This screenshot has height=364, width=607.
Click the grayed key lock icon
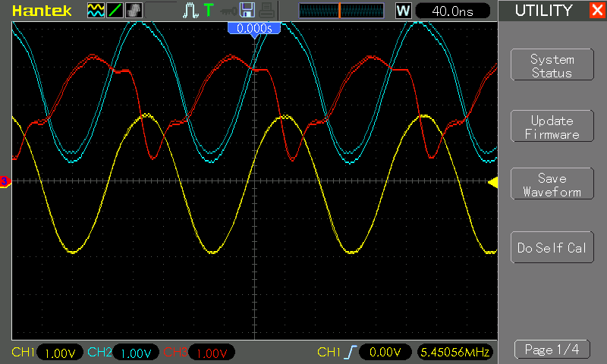pos(228,11)
